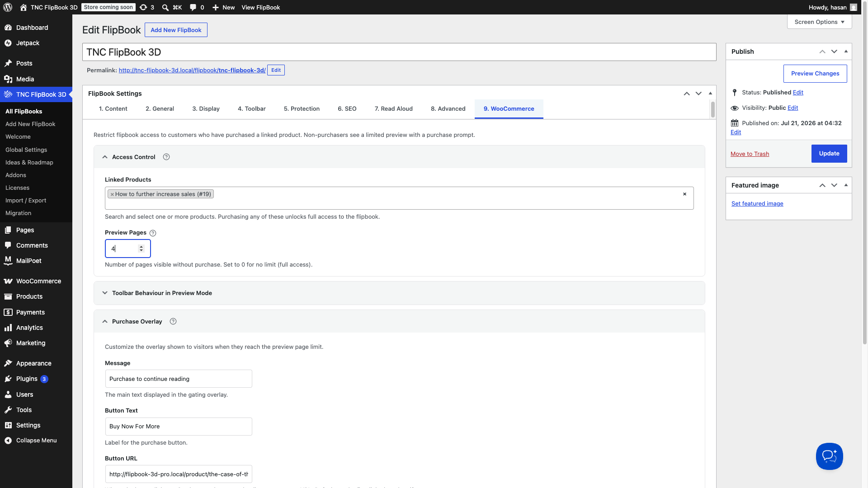Open the Comments sidebar icon
Image resolution: width=868 pixels, height=488 pixels.
[x=8, y=245]
